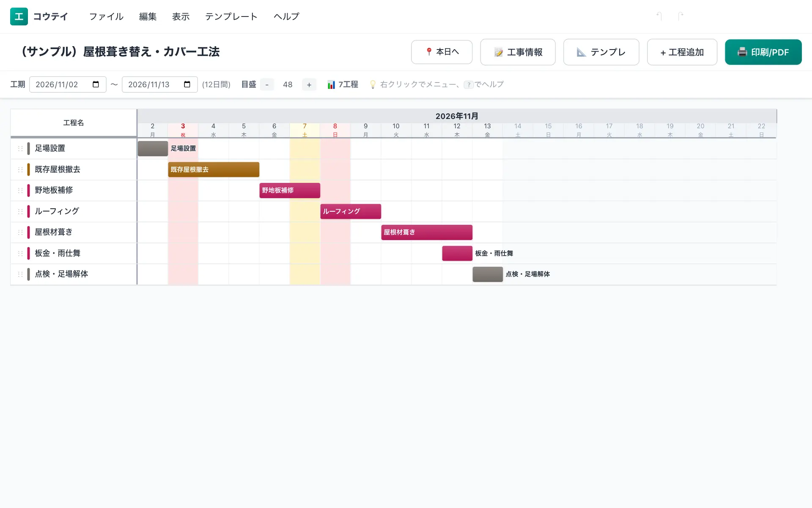Click drag handle for 既存屋根撤去 row
The image size is (812, 508).
coord(20,169)
